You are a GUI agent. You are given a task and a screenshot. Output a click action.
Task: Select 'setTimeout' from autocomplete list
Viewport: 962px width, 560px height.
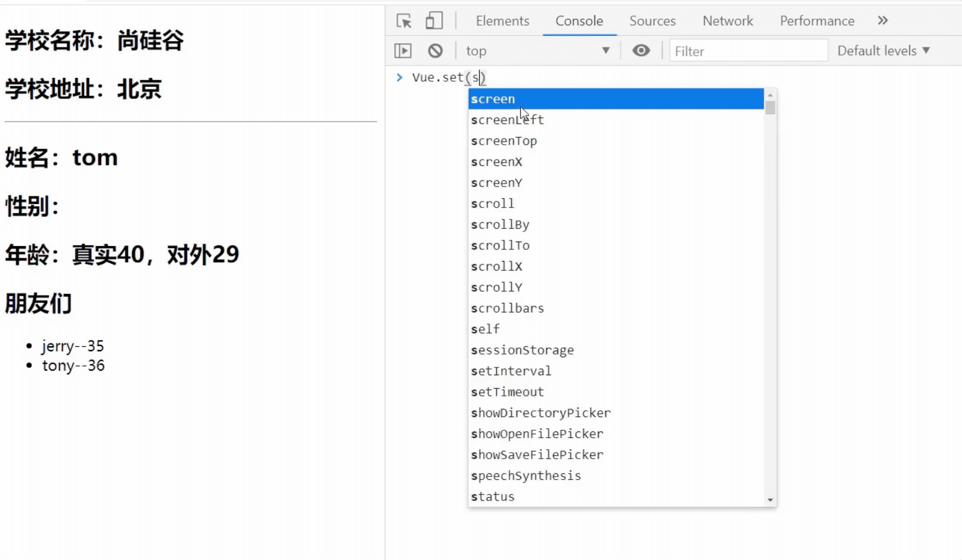pos(507,392)
